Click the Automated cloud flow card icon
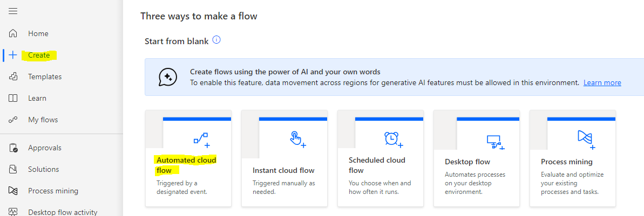Image resolution: width=644 pixels, height=216 pixels. click(x=202, y=140)
